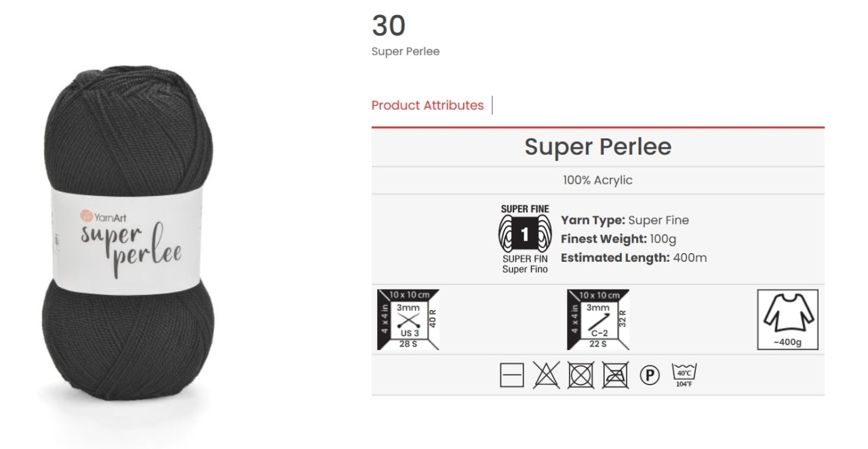This screenshot has height=449, width=868.
Task: Click the crochet hook gauge icon
Action: click(598, 319)
